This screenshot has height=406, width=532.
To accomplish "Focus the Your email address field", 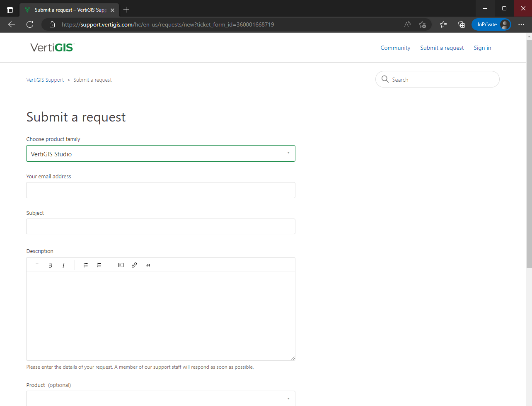I will tap(161, 190).
